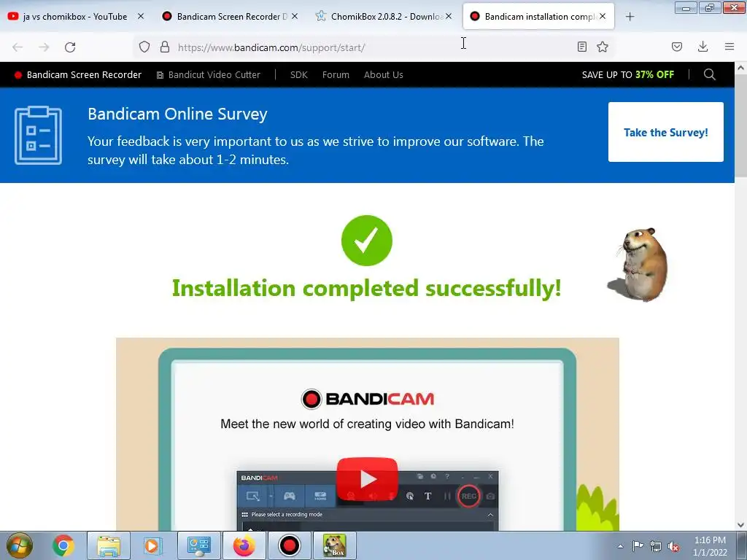Click the padlock site information icon

[165, 47]
